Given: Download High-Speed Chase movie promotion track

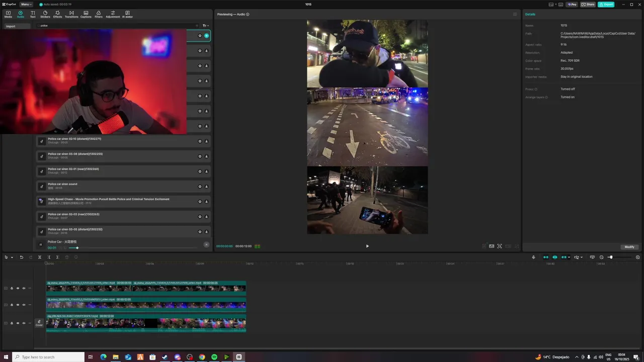Looking at the screenshot, I should [x=206, y=202].
